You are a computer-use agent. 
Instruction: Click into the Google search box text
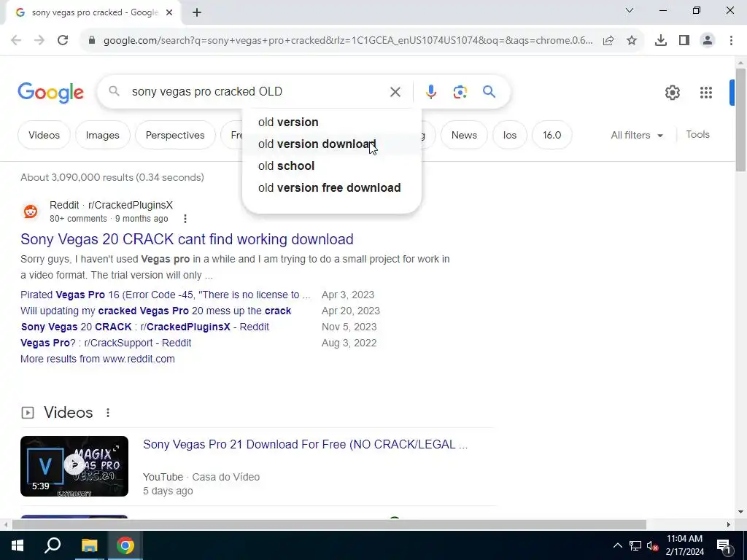(x=207, y=91)
